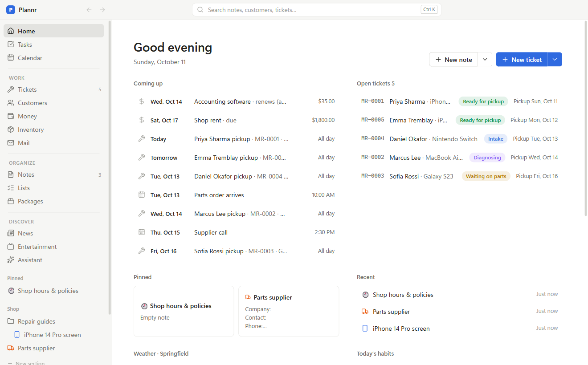
Task: Click the Assistant sparkle icon
Action: click(x=11, y=260)
